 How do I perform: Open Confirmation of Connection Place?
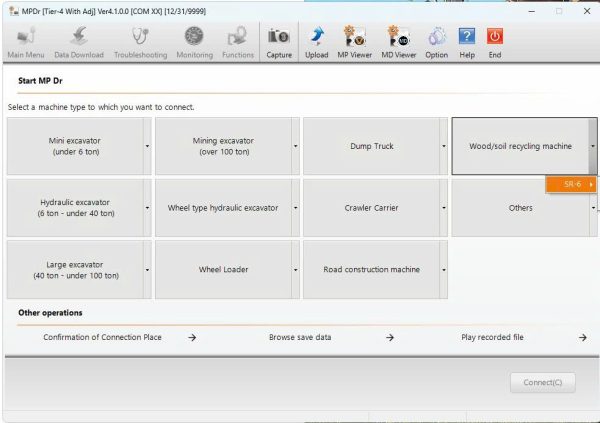[x=120, y=337]
